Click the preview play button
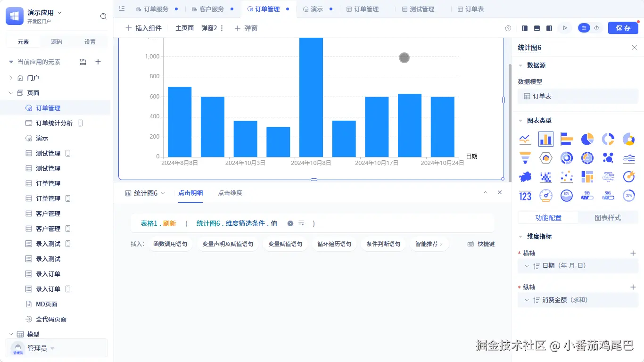This screenshot has width=644, height=362. 564,28
